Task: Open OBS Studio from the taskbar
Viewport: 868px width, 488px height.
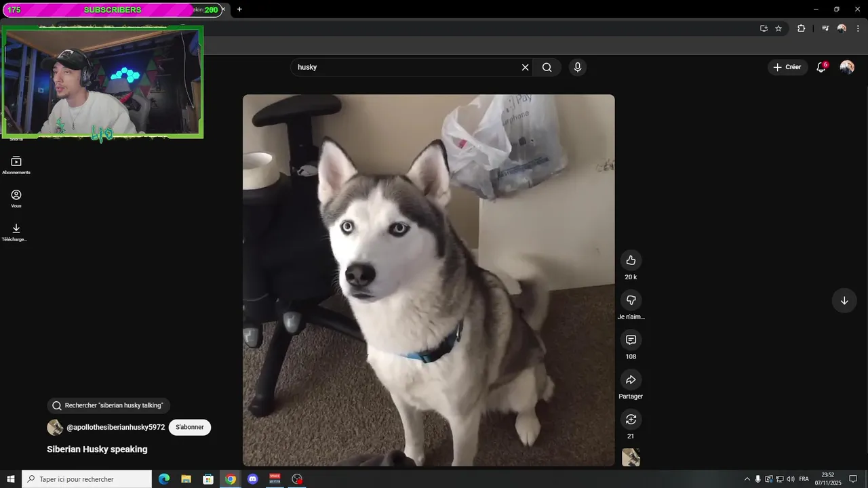Action: pos(297,479)
